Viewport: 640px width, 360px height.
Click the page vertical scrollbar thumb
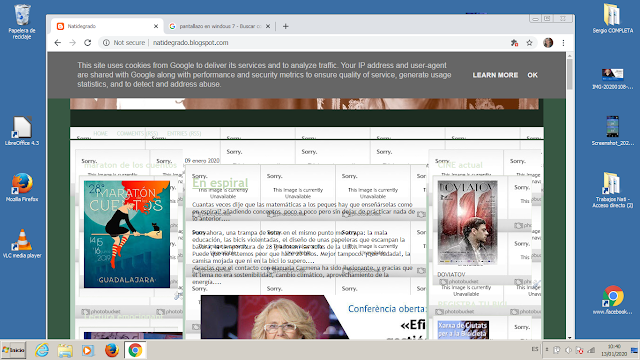569,74
